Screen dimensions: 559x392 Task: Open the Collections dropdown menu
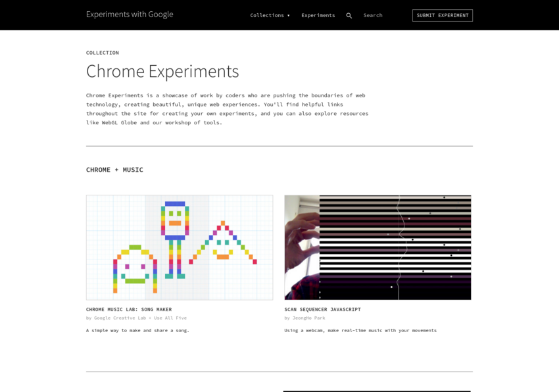(270, 15)
